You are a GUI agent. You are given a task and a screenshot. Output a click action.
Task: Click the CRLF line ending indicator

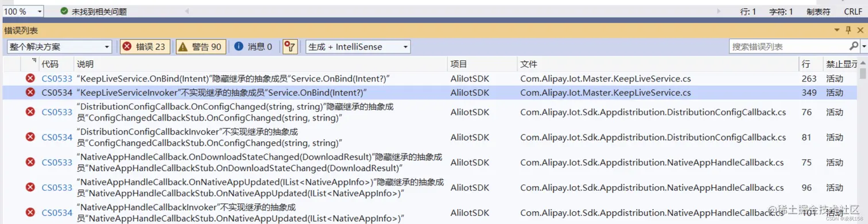[852, 11]
